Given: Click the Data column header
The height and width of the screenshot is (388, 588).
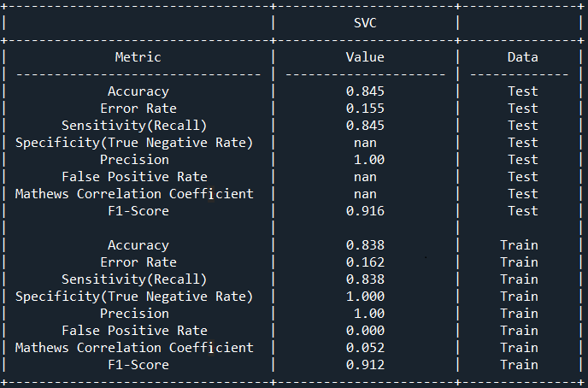Looking at the screenshot, I should tap(522, 57).
